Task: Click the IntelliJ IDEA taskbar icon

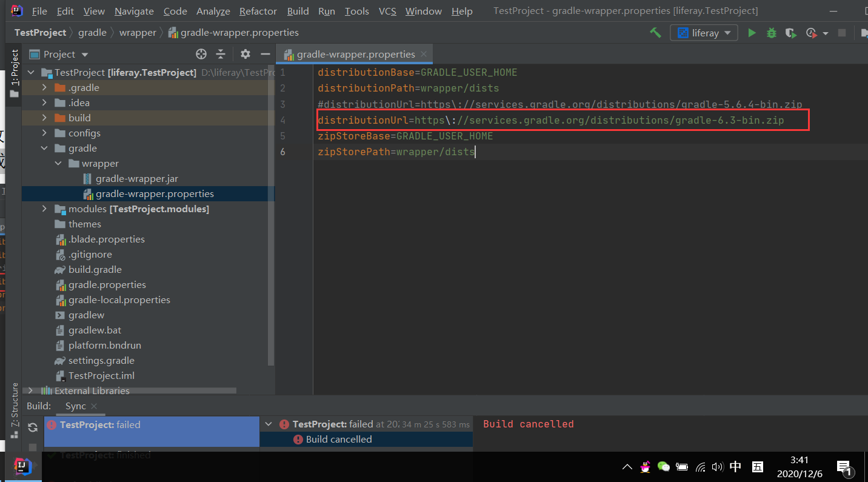Action: [x=22, y=466]
